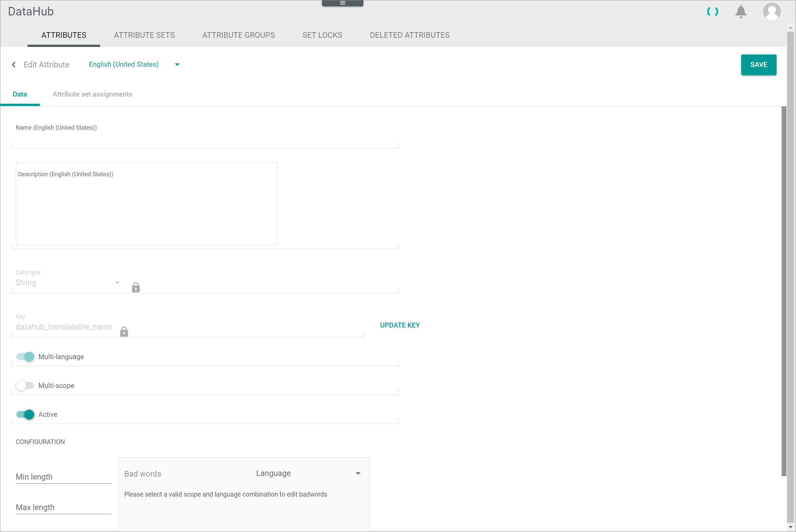The height and width of the screenshot is (532, 796).
Task: Click the SAVE button
Action: (759, 65)
